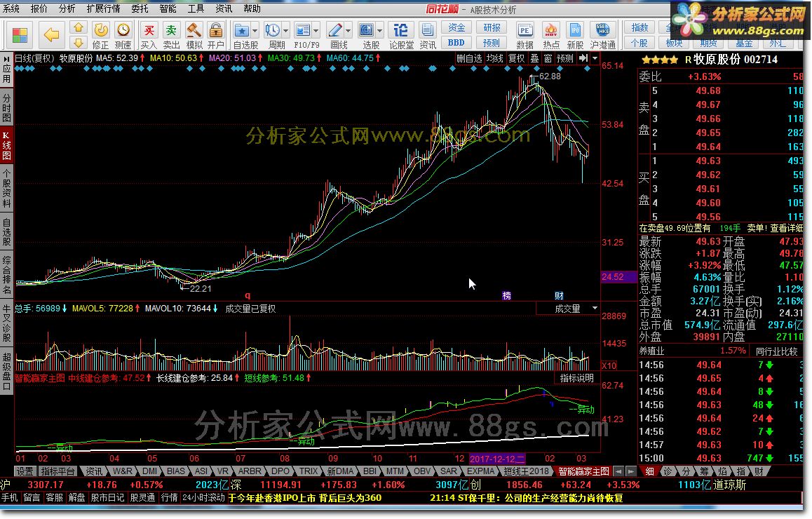Screen dimensions: 812x519
Task: Click the 数据 PE icon
Action: [525, 30]
